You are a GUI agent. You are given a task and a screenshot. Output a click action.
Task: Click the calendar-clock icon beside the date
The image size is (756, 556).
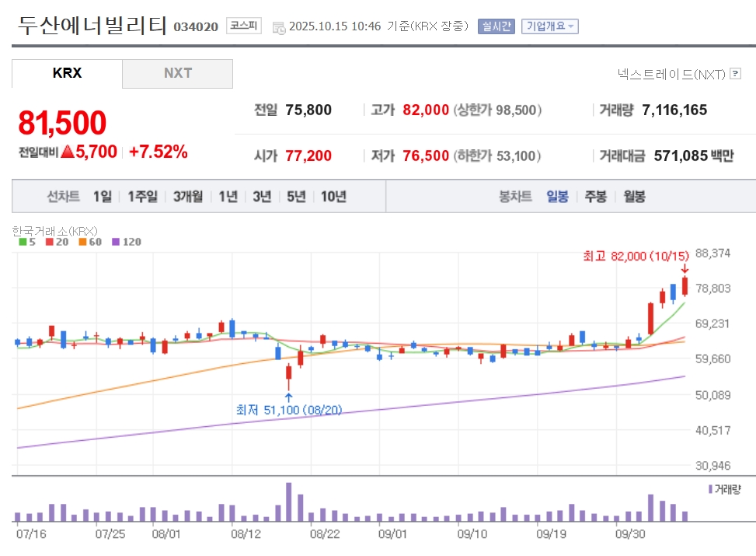279,27
